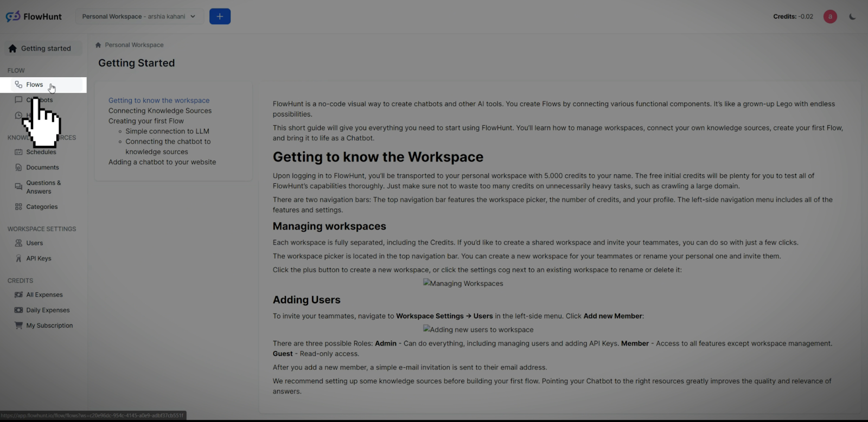Click Personal Workspace breadcrumb link
The height and width of the screenshot is (422, 868).
tap(134, 45)
